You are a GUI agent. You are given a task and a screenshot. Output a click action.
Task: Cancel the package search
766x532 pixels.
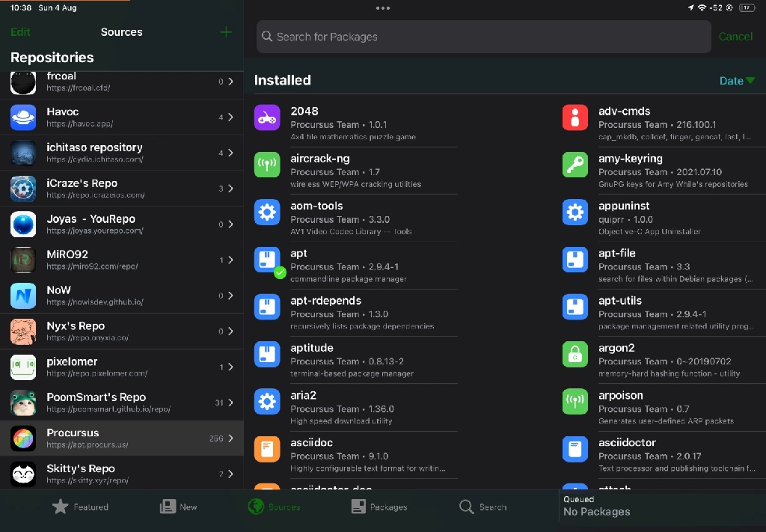[x=735, y=37]
